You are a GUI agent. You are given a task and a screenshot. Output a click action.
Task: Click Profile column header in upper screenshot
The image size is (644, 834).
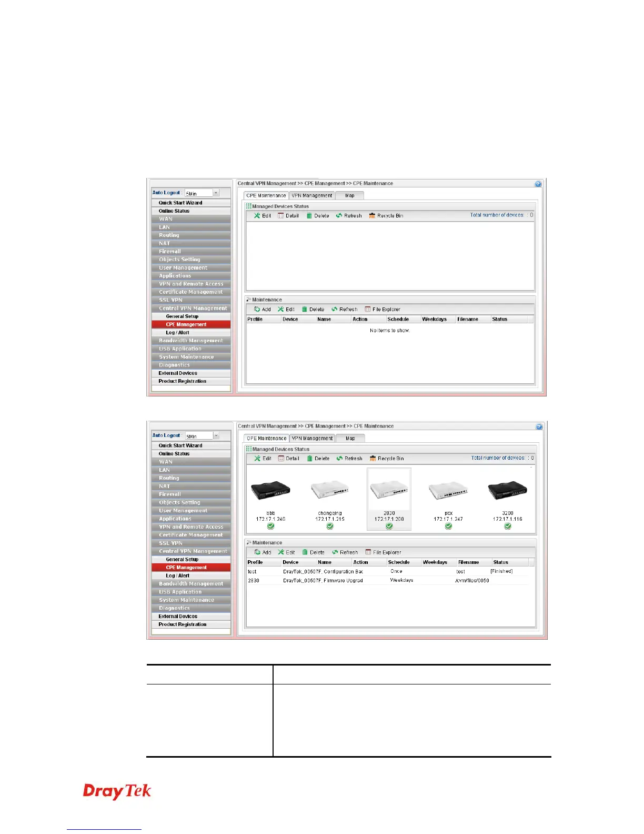pos(263,319)
